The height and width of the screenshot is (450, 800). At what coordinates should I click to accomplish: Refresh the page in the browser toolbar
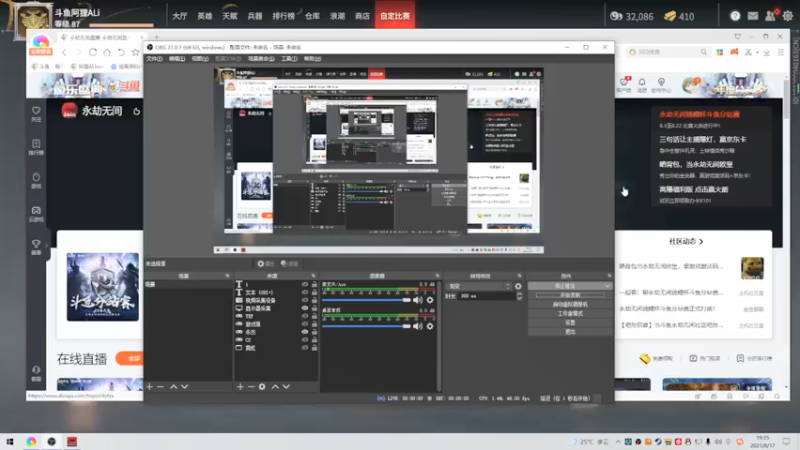pyautogui.click(x=93, y=52)
